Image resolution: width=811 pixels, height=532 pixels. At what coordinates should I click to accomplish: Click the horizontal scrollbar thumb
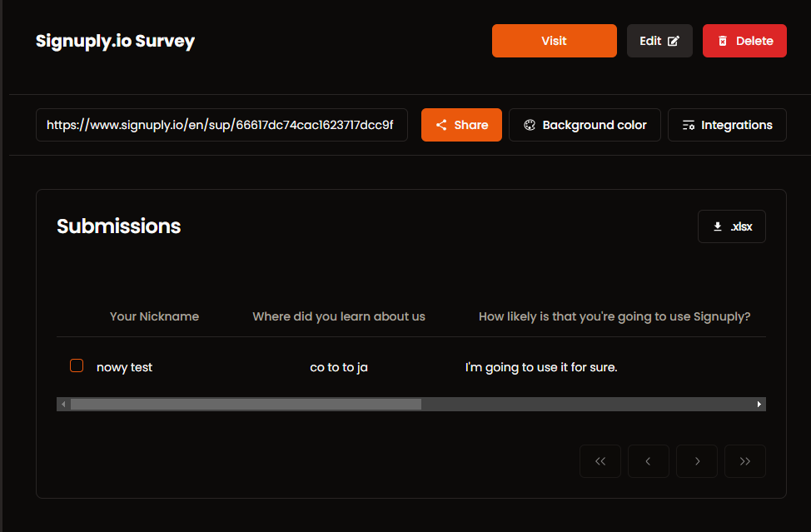[246, 405]
